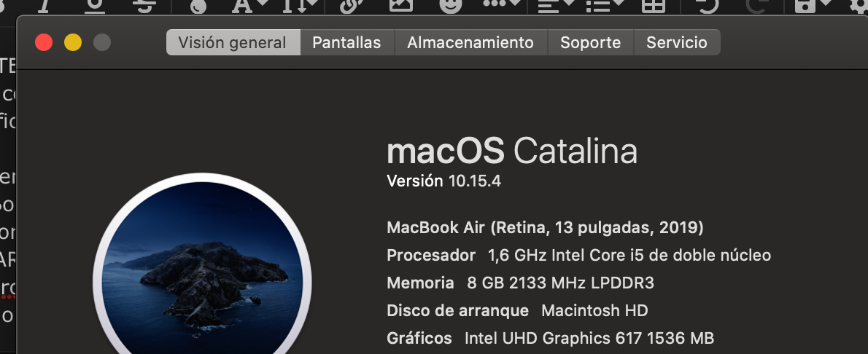
Task: Click insert image icon in editor toolbar
Action: [400, 6]
